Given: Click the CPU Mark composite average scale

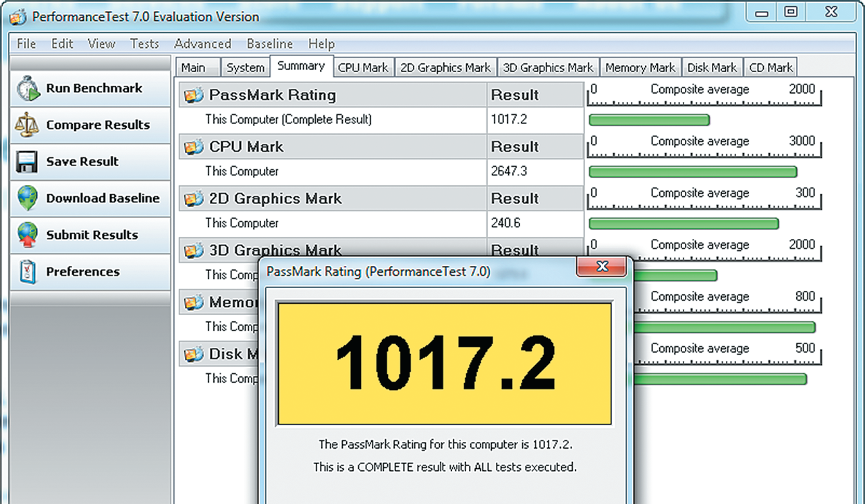Looking at the screenshot, I should click(x=704, y=148).
